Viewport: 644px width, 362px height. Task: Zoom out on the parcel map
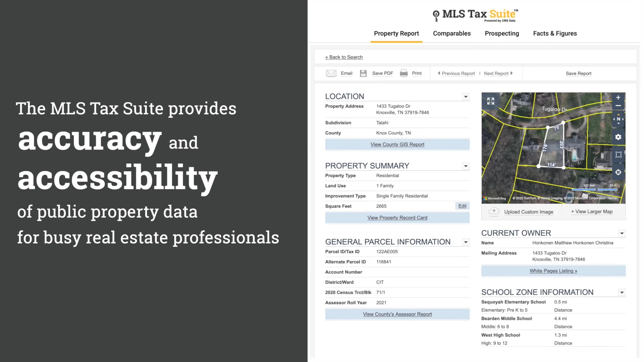tap(618, 106)
